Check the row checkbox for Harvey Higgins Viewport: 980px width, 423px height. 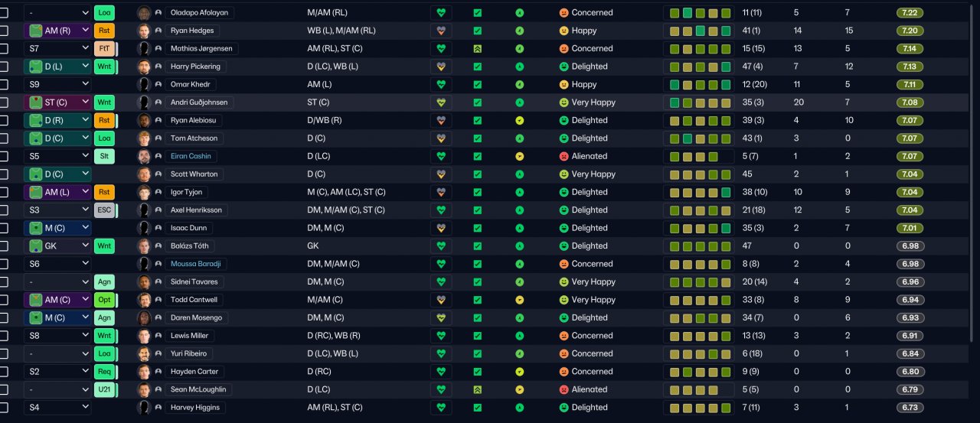4,408
